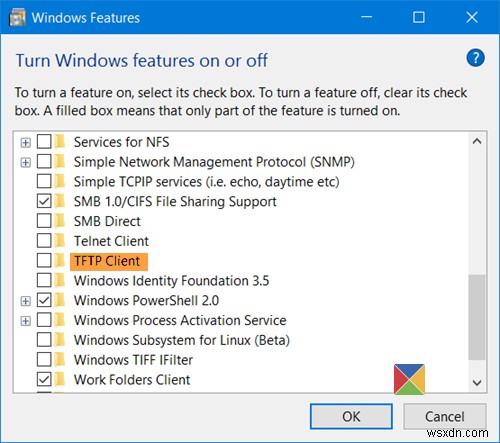This screenshot has width=500, height=443.
Task: Select Simple TCPIP services label
Action: pyautogui.click(x=207, y=182)
